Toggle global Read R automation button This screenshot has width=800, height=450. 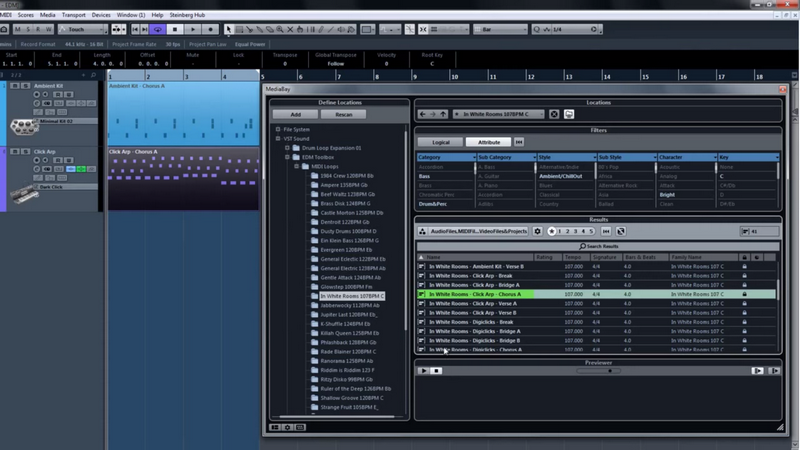click(x=38, y=30)
